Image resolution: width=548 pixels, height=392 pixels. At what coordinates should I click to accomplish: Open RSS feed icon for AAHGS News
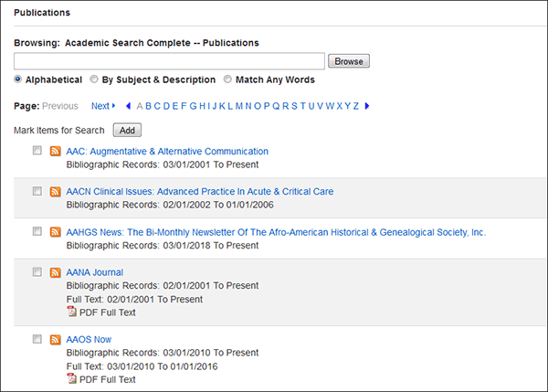click(x=55, y=232)
